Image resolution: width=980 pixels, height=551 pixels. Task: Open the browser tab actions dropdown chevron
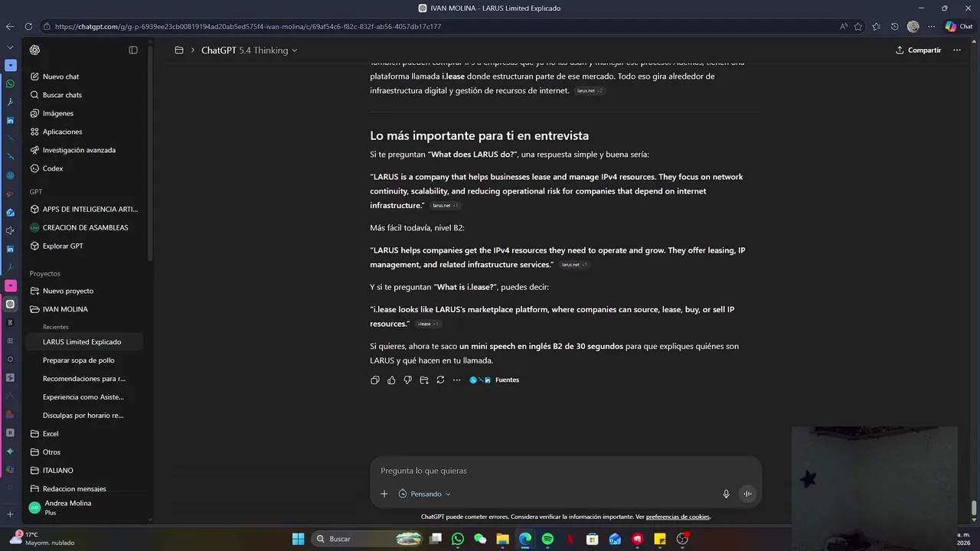(10, 47)
